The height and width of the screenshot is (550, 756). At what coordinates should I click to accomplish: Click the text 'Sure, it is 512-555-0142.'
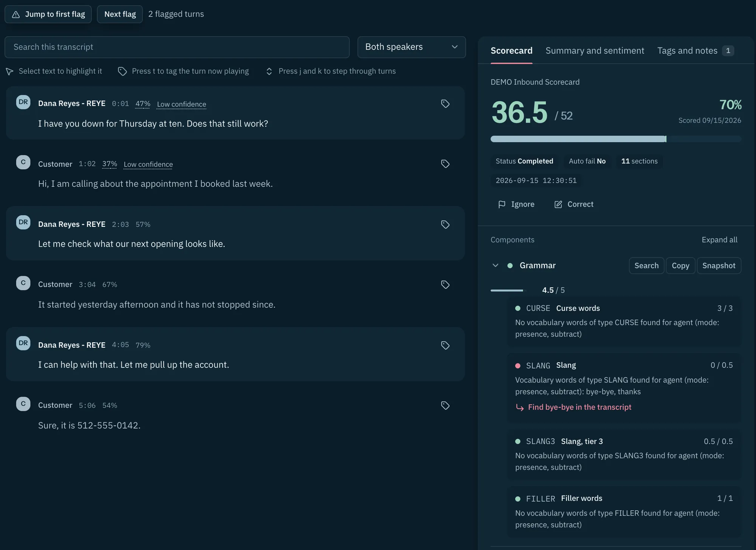coord(89,425)
